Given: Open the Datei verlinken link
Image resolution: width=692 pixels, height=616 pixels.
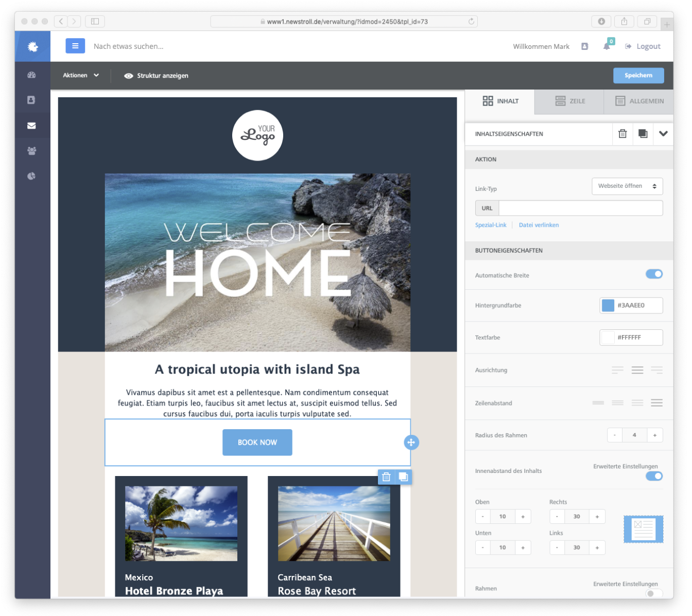Looking at the screenshot, I should pos(539,225).
